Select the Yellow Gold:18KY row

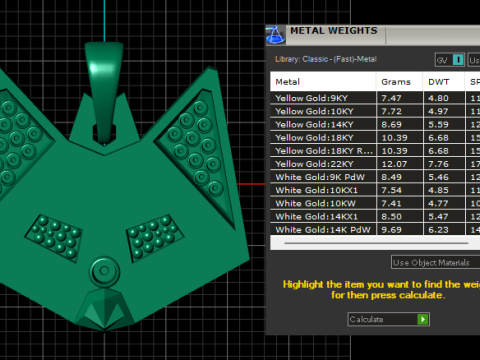375,137
